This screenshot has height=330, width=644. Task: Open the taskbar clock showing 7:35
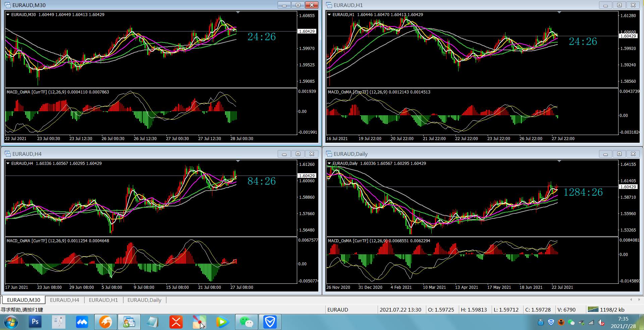(623, 322)
